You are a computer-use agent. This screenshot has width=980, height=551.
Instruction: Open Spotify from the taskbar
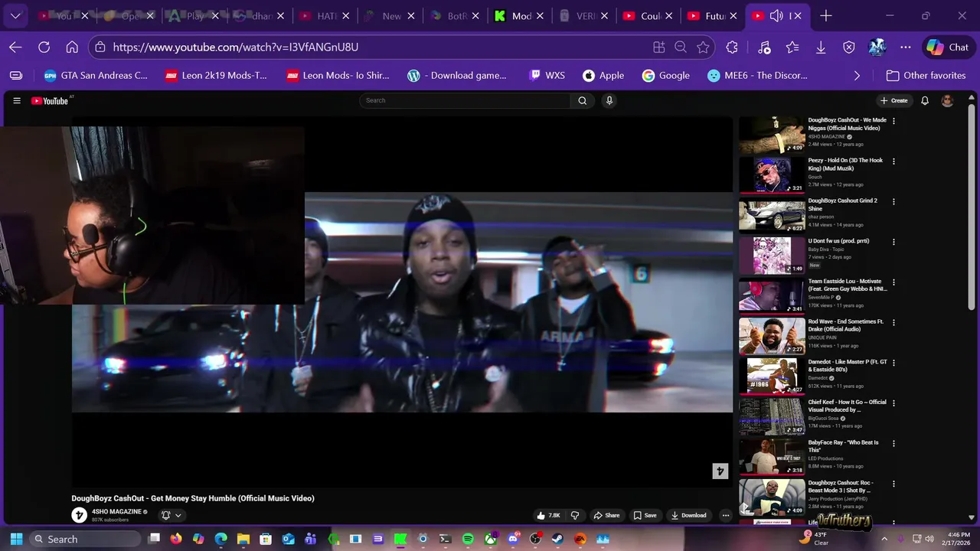click(468, 539)
